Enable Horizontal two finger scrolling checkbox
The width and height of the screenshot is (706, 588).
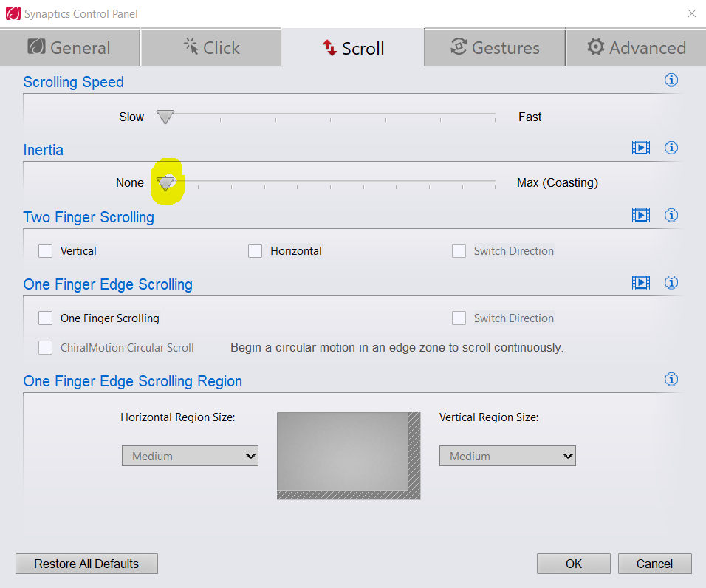[256, 250]
